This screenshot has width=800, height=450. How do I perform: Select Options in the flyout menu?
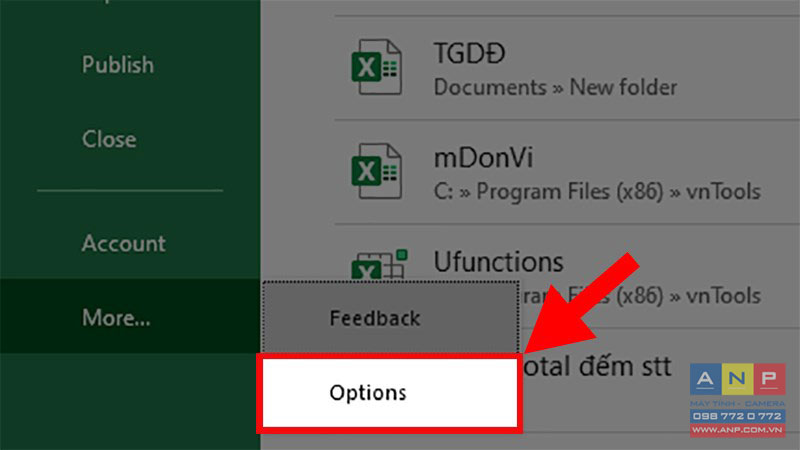(390, 393)
